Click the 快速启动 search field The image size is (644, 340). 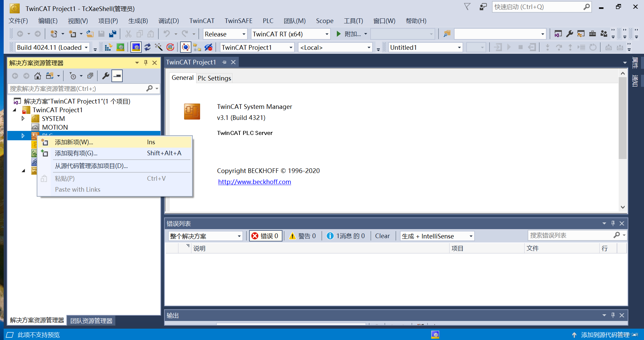point(542,7)
